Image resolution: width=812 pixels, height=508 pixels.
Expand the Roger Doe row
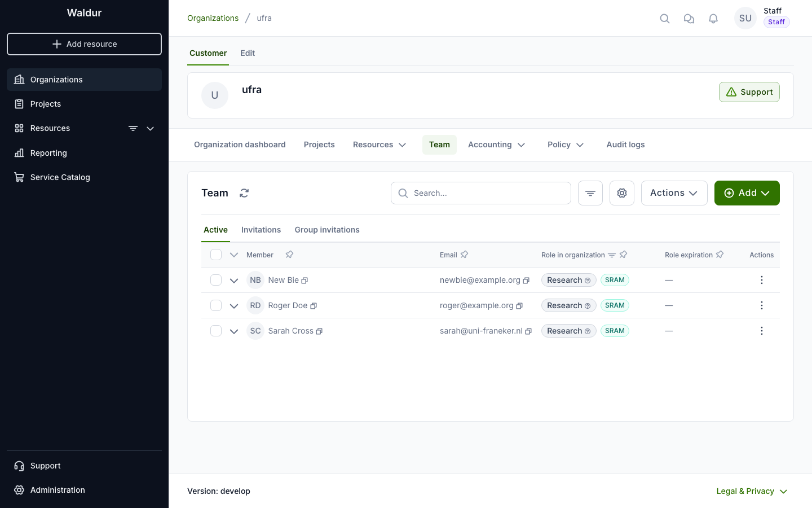point(234,306)
